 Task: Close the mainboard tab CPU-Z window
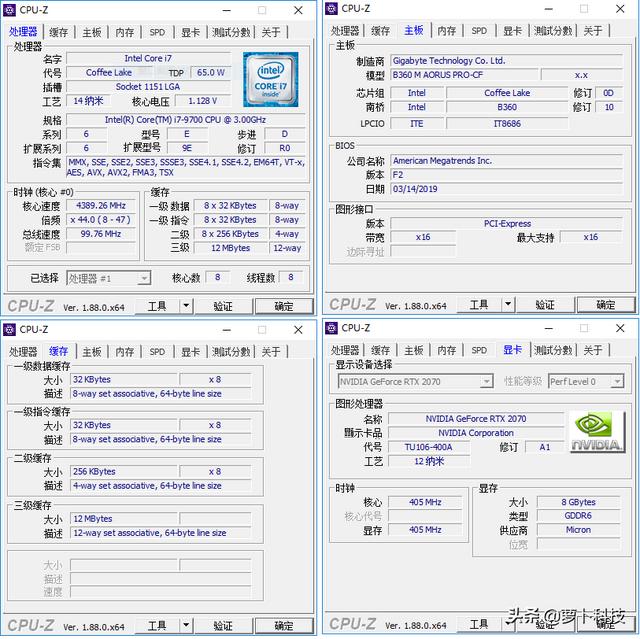pyautogui.click(x=620, y=9)
